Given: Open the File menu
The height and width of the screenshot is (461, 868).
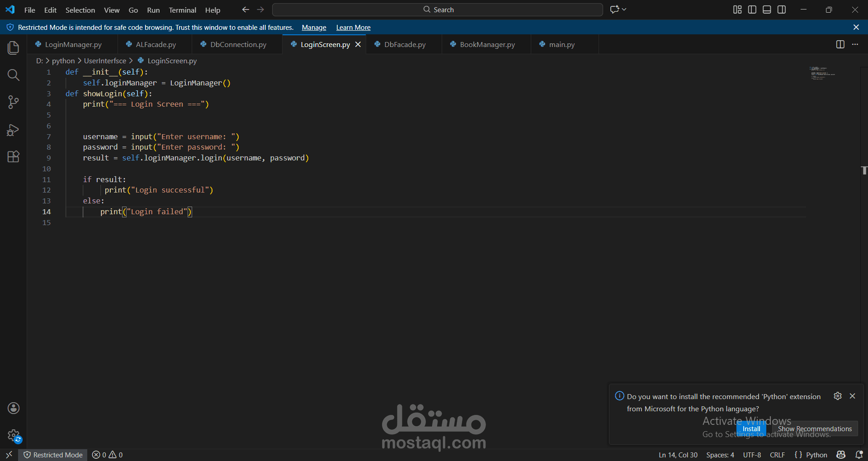Looking at the screenshot, I should pos(29,10).
